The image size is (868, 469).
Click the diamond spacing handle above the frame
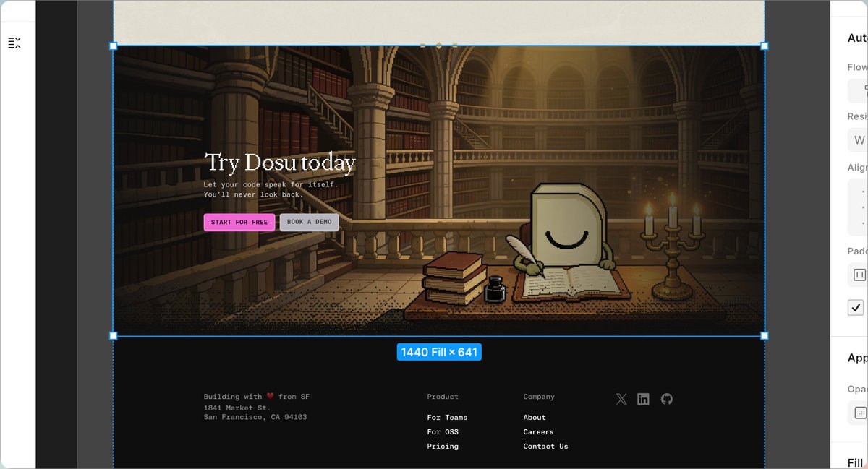pos(438,46)
